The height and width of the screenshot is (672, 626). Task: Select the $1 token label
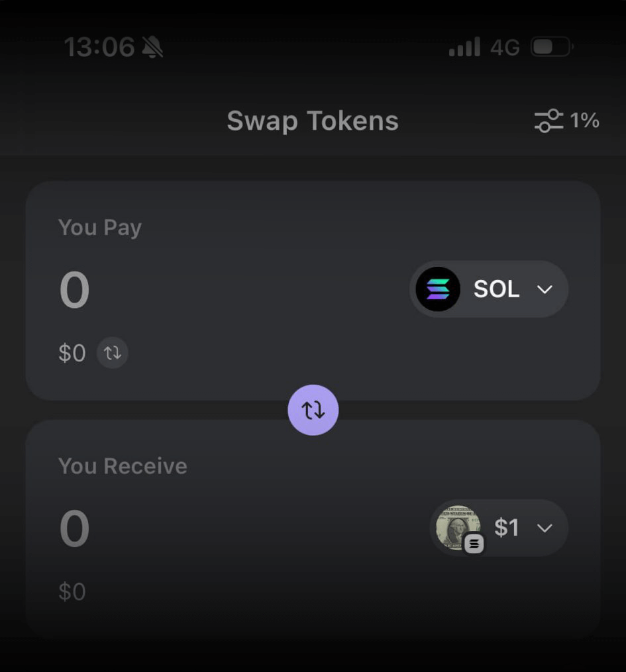tap(507, 528)
